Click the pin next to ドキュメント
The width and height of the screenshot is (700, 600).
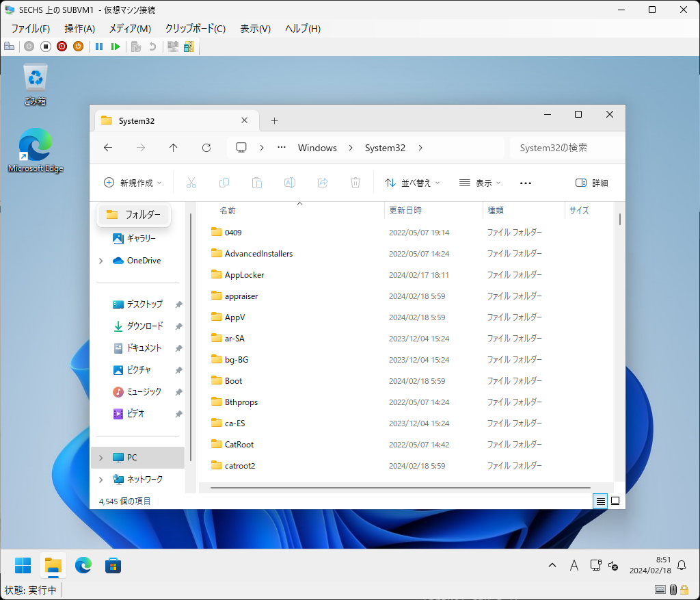click(x=178, y=348)
